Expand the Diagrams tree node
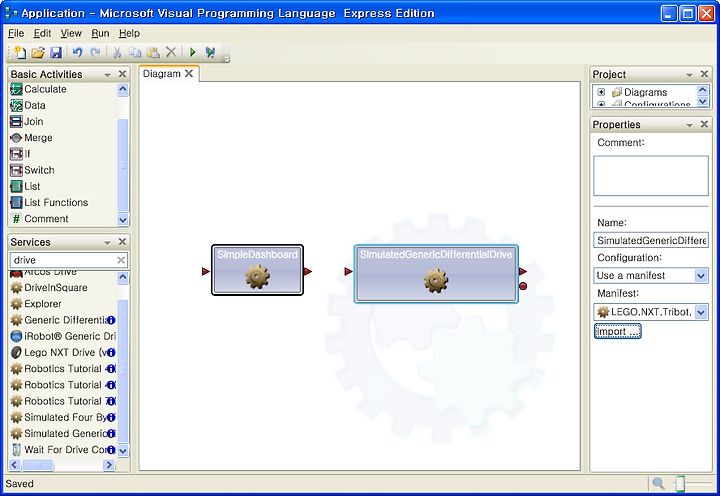The width and height of the screenshot is (720, 496). pyautogui.click(x=601, y=92)
